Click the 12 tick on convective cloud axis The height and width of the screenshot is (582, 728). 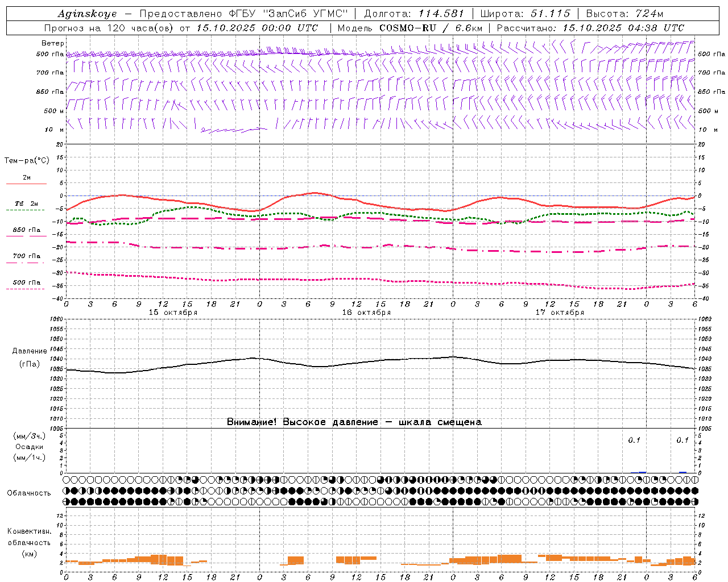point(59,516)
